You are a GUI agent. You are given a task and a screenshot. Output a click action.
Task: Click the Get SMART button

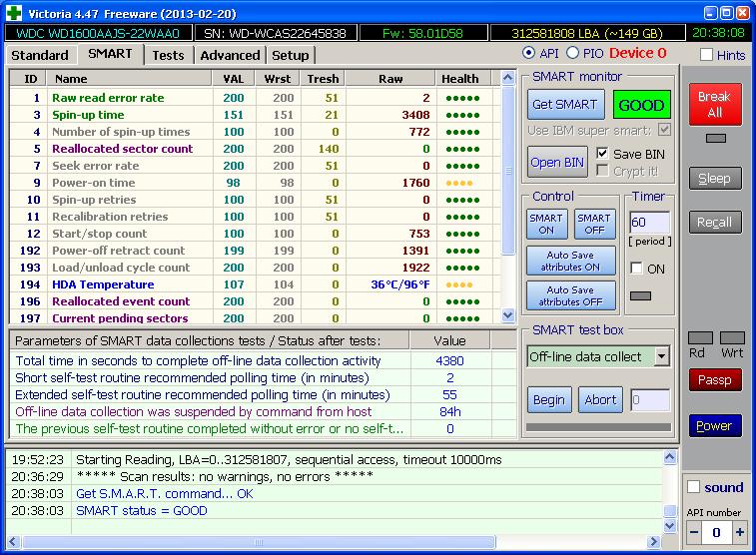(x=565, y=105)
